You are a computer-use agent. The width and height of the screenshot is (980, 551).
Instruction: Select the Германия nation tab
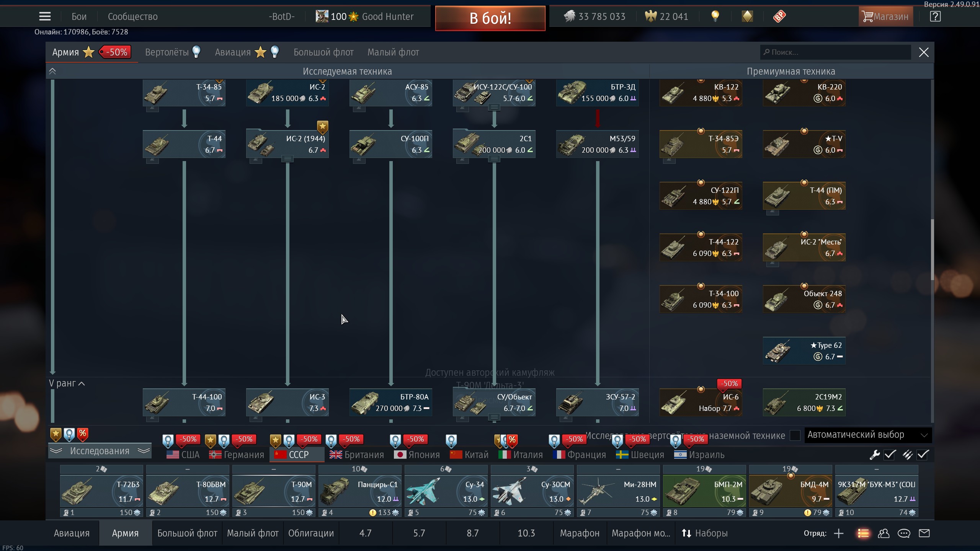[237, 455]
